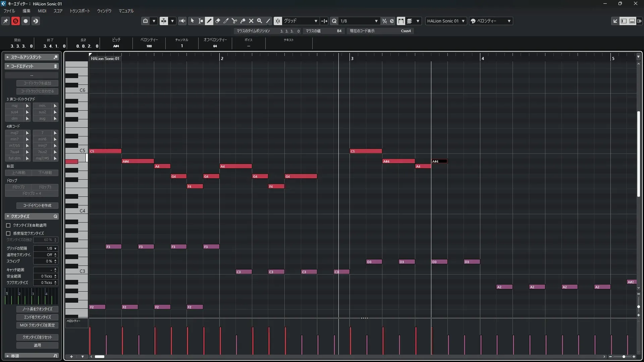
Task: Click the ノート長をクオンタイズ button
Action: point(37,309)
